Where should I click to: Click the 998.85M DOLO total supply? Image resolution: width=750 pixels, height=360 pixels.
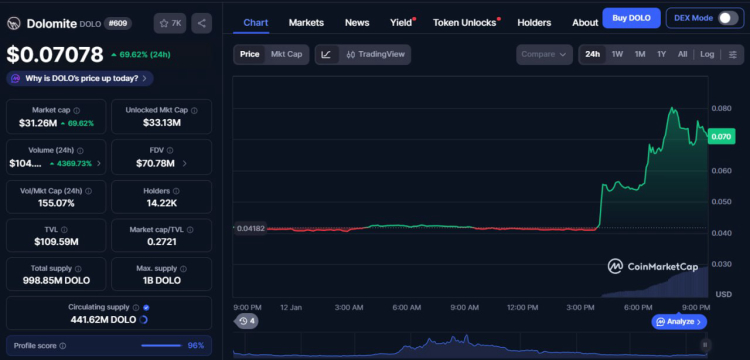click(56, 281)
